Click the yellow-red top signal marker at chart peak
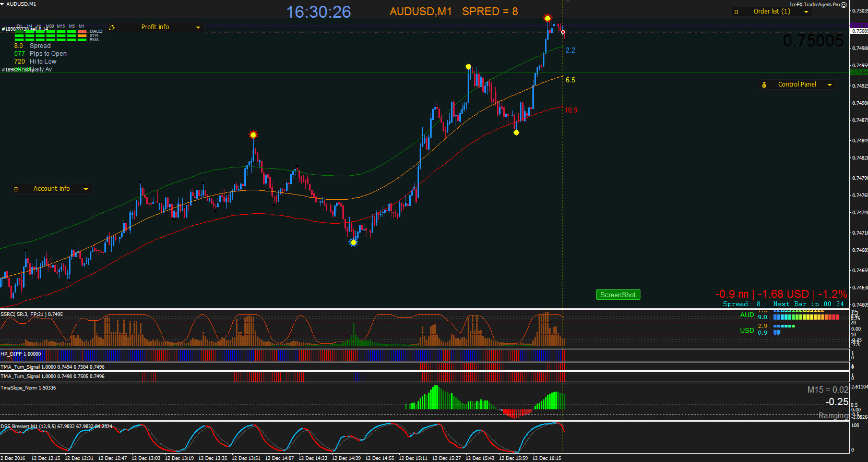This screenshot has width=868, height=462. point(548,18)
